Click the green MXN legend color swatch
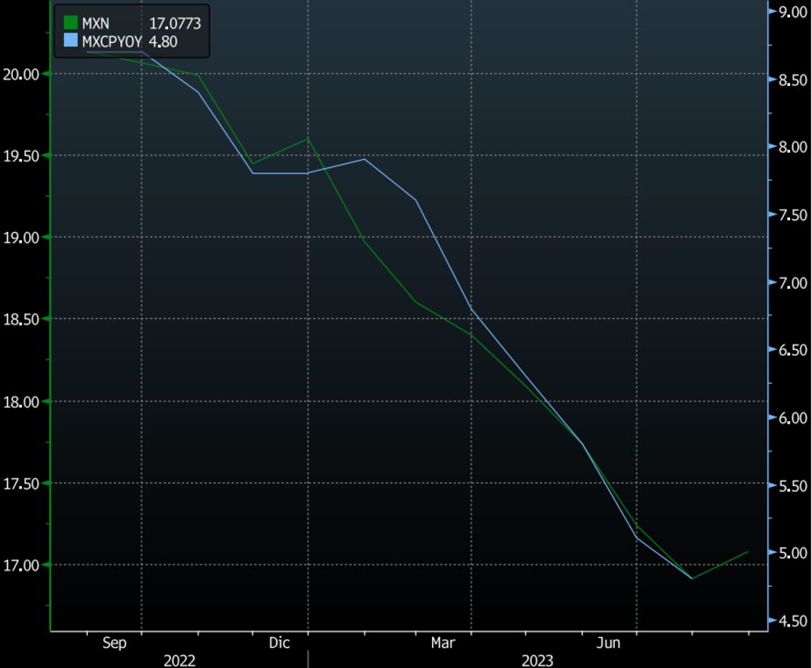The width and height of the screenshot is (812, 668). point(70,24)
